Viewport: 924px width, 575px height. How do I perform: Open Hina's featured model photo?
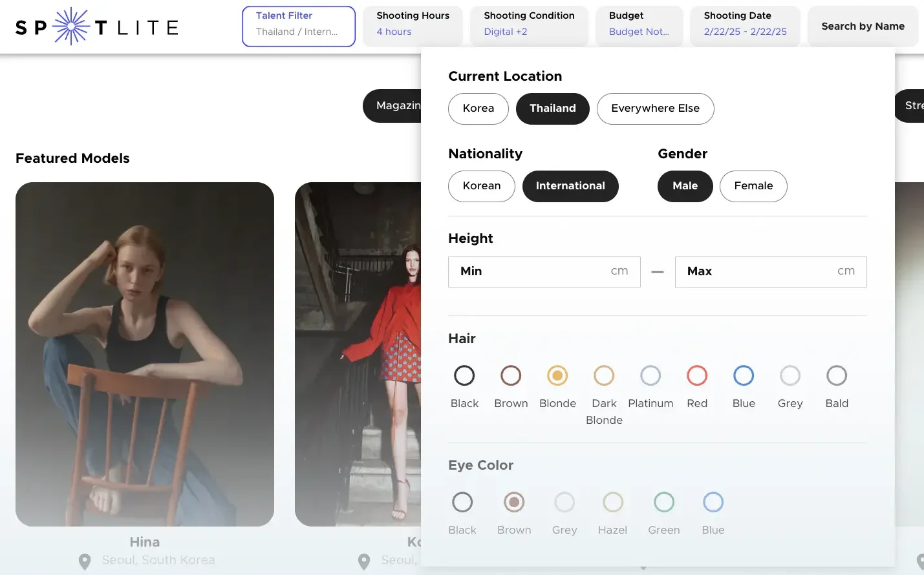click(145, 354)
